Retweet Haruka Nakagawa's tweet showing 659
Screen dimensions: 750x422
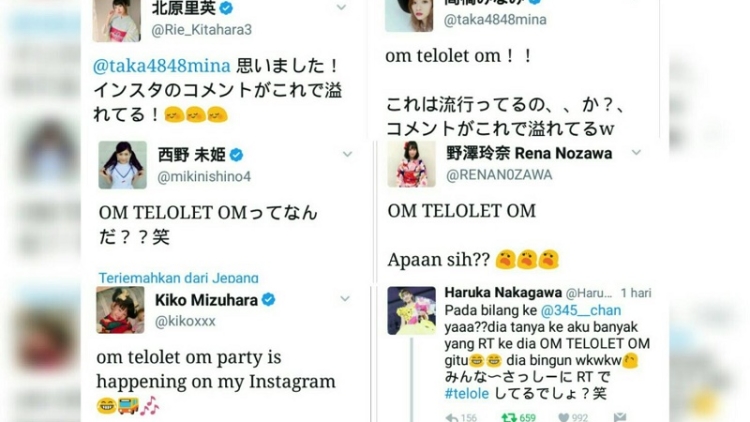[x=509, y=418]
